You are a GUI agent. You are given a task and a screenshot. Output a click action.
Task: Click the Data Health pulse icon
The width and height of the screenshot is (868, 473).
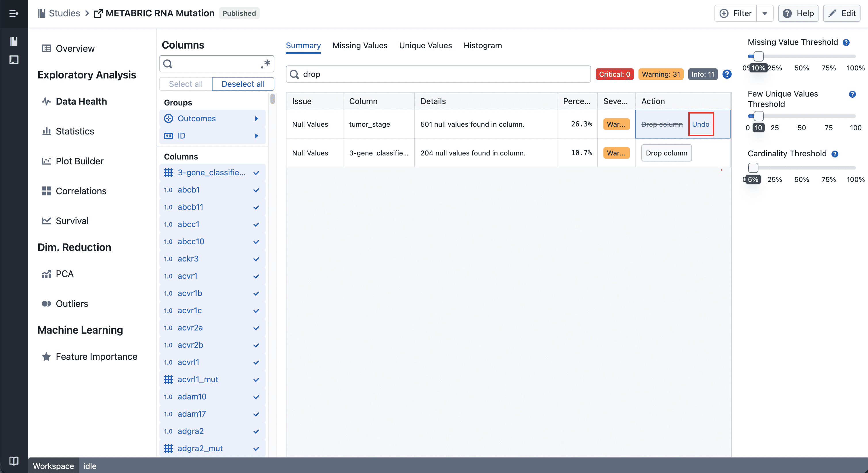[46, 101]
